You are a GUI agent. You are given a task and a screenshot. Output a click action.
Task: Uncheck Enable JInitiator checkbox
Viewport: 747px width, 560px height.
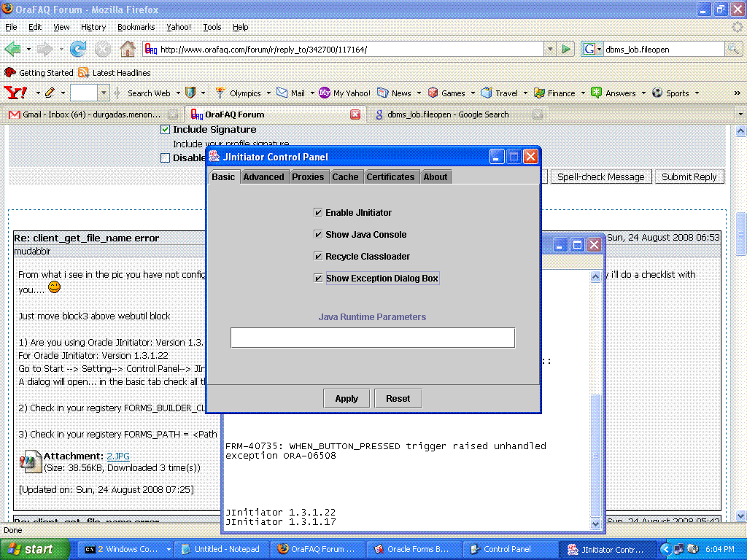tap(318, 213)
